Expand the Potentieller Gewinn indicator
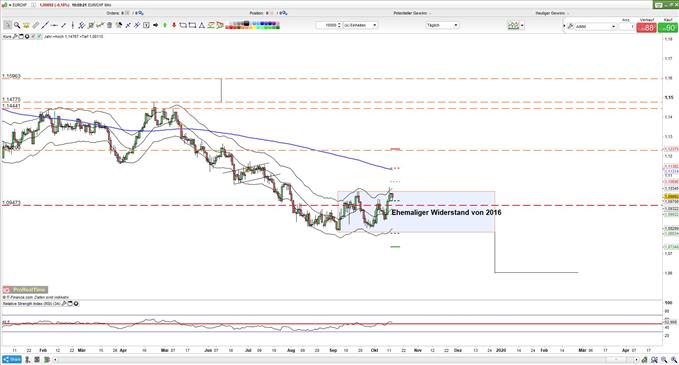Screen dimensions: 679x365 [412, 13]
